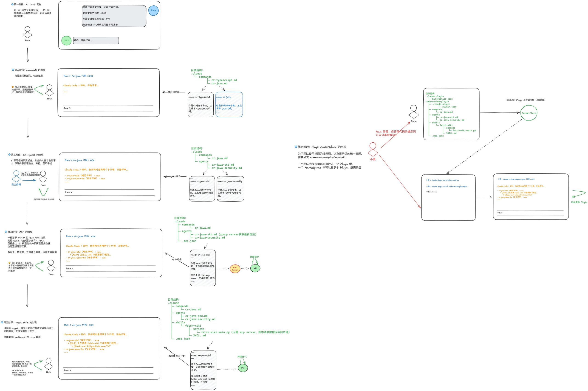The width and height of the screenshot is (588, 391).
Task: Select plugin.json in the plugin directory tree
Action: (x=449, y=107)
